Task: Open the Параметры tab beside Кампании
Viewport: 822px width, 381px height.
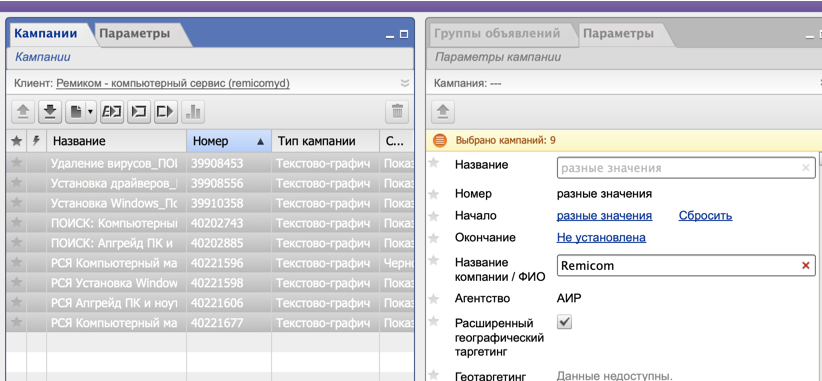Action: [x=135, y=34]
